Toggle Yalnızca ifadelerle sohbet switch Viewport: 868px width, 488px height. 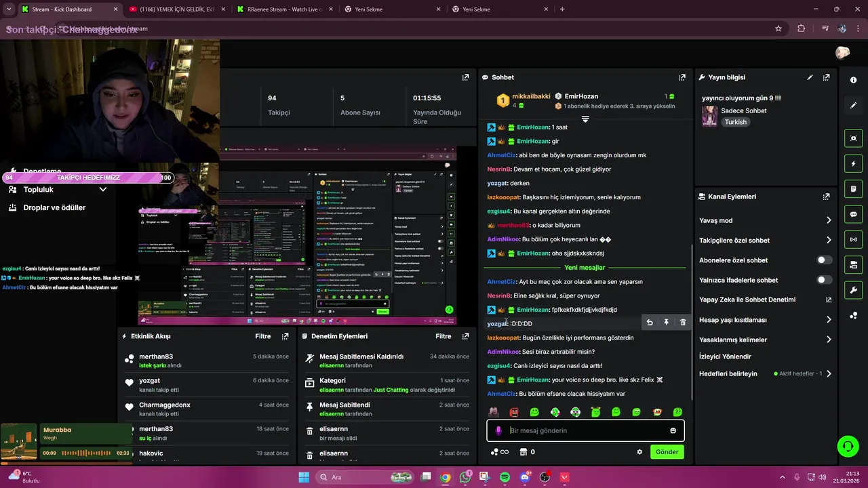pos(824,280)
